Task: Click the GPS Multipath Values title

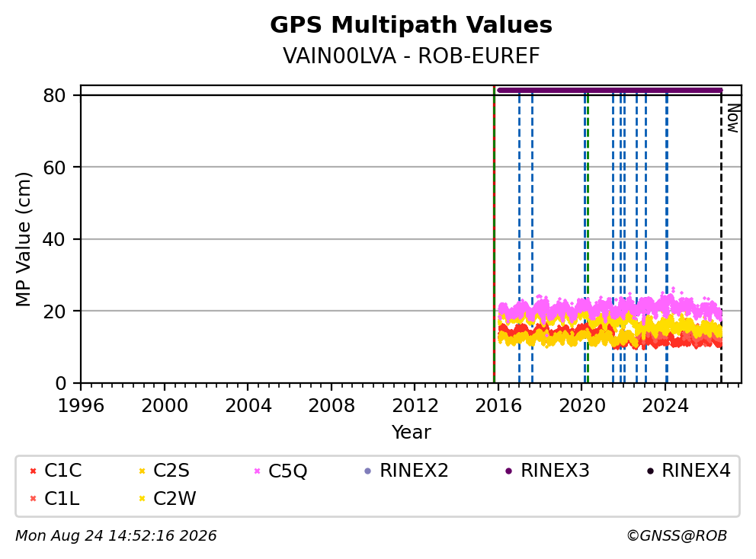Action: point(411,25)
